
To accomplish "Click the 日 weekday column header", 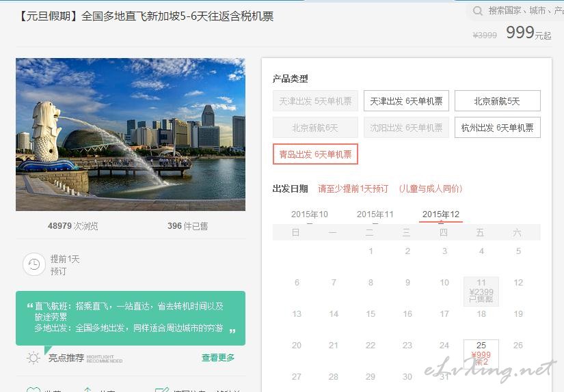I will pyautogui.click(x=295, y=233).
